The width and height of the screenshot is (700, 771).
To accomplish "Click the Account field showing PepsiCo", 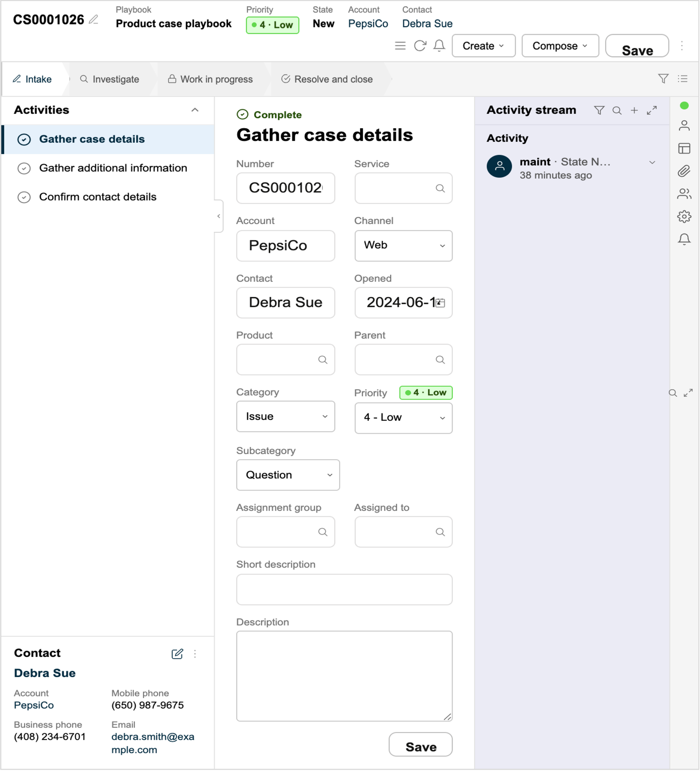I will [286, 246].
